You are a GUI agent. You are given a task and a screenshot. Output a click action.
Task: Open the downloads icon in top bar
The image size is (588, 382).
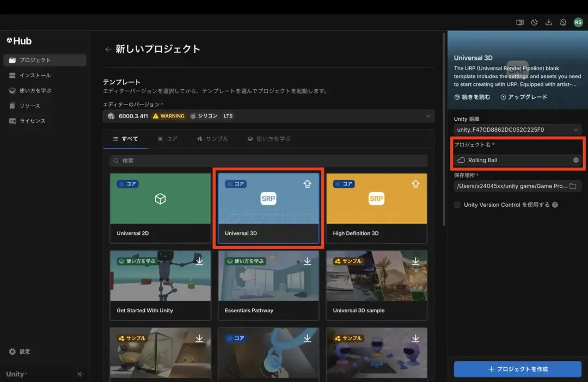click(x=549, y=23)
